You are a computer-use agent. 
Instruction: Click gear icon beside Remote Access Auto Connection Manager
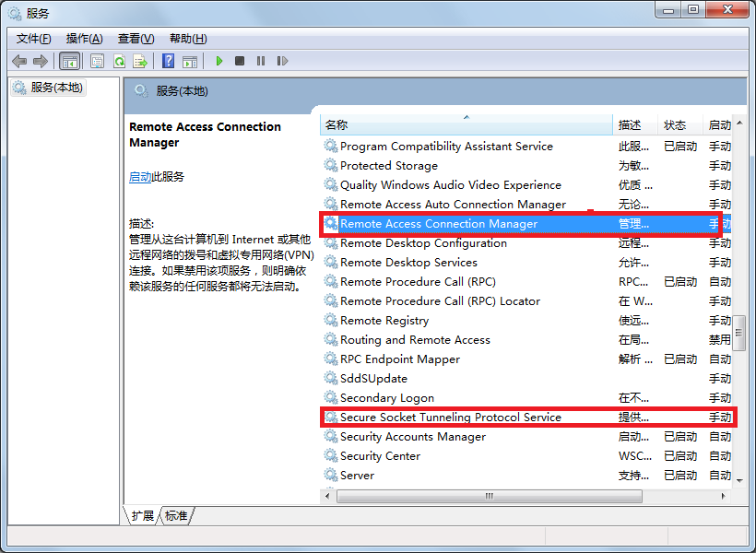click(331, 204)
